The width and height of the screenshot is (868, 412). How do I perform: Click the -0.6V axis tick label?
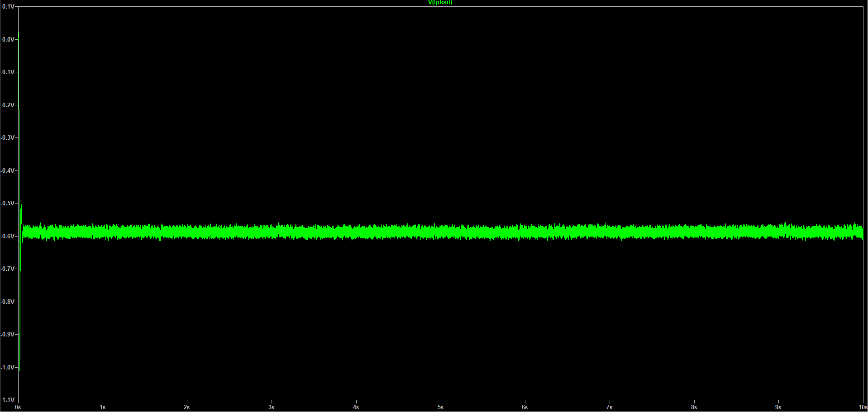pyautogui.click(x=7, y=236)
